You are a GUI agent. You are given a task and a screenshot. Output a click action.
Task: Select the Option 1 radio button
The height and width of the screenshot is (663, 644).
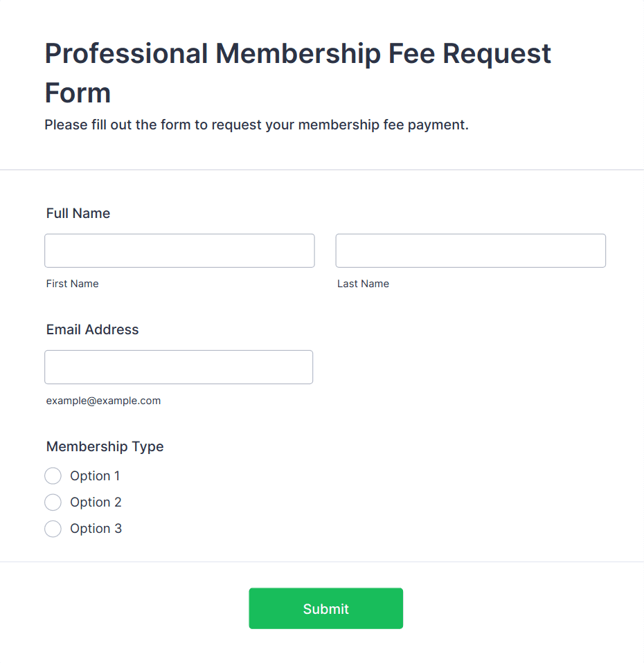pyautogui.click(x=53, y=475)
